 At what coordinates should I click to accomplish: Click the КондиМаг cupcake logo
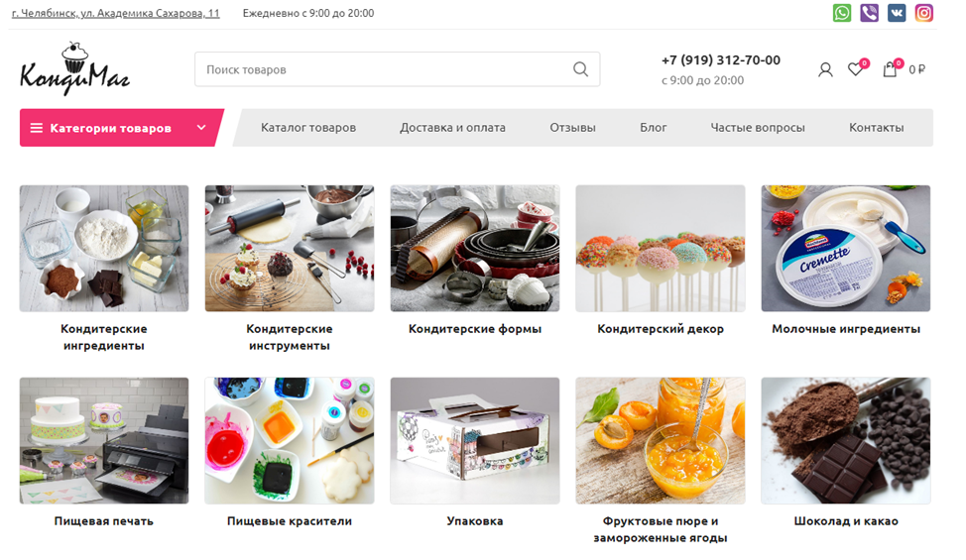[x=74, y=69]
